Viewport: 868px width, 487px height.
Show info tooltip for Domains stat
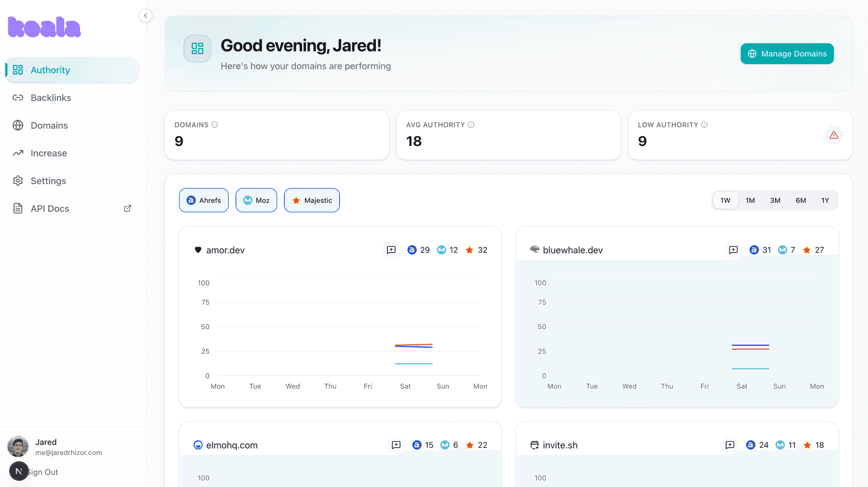tap(215, 125)
